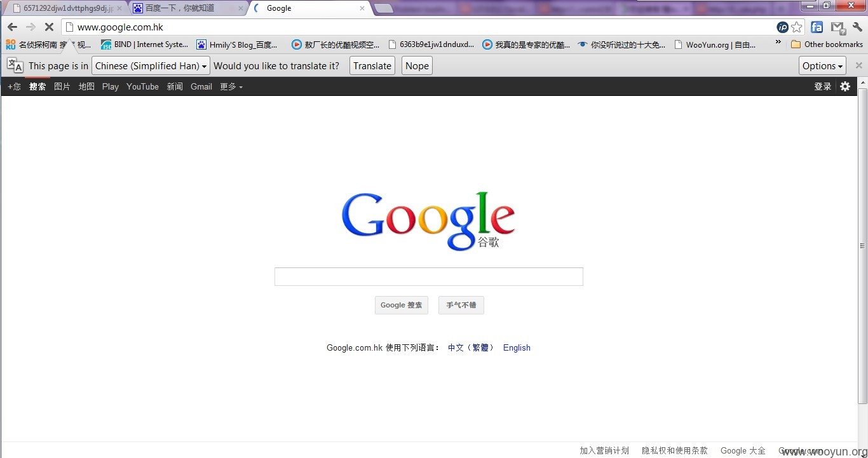Screen dimensions: 868x458
Task: Open the blue 'fa' extension icon
Action: [x=817, y=27]
